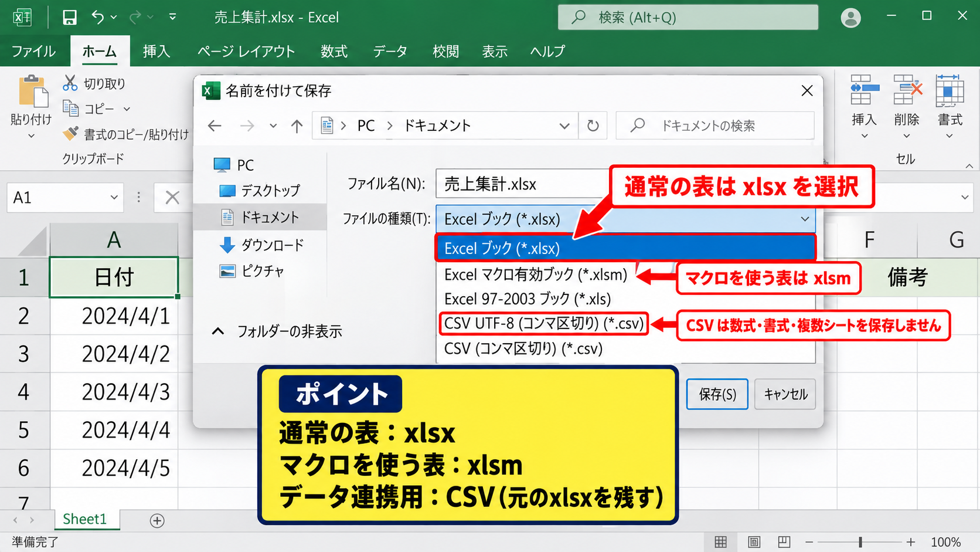Choose Excel 97-2003 ブック (*.xls)
Viewport: 980px width, 552px height.
coord(528,299)
